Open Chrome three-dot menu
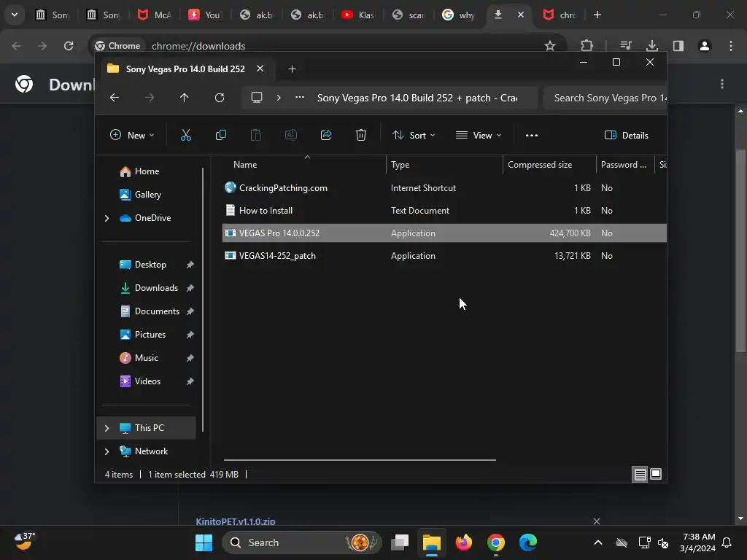The width and height of the screenshot is (747, 560). tap(731, 46)
